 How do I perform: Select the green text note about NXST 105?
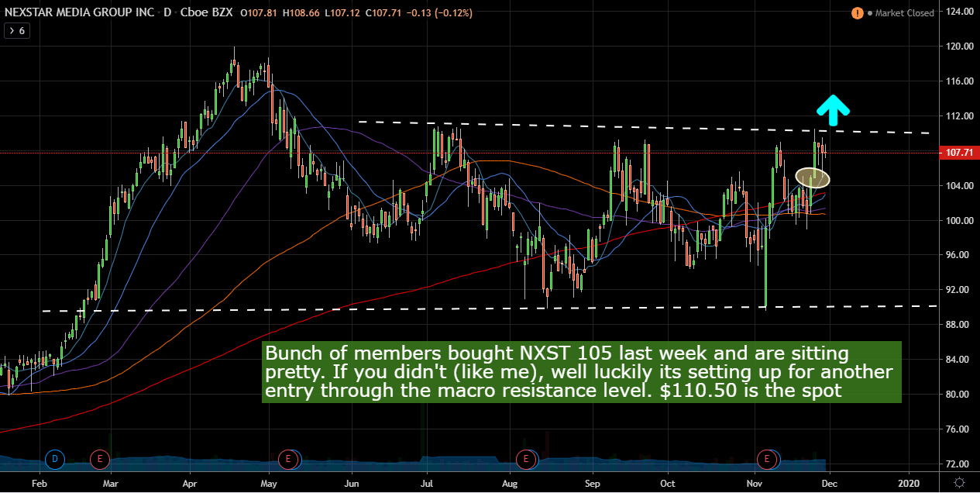coord(581,373)
